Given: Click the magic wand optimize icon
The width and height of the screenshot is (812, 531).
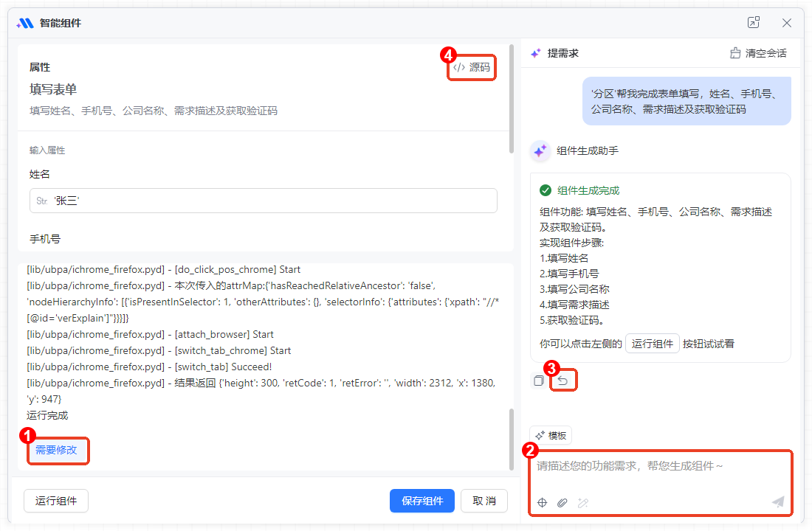Looking at the screenshot, I should pos(582,502).
